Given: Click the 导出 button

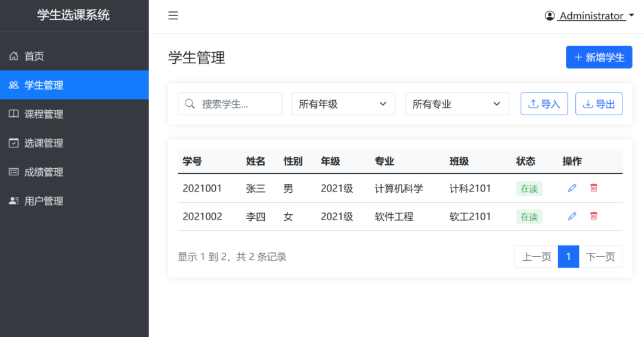Looking at the screenshot, I should click(599, 104).
